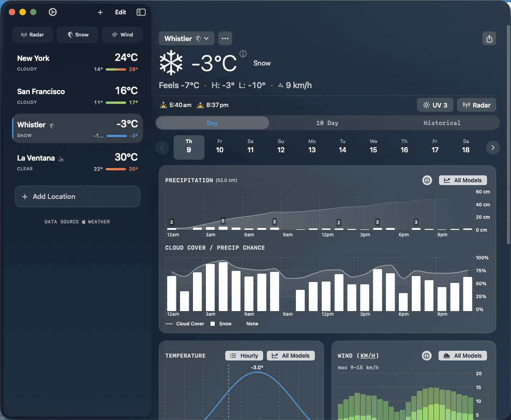Viewport: 511px width, 420px height.
Task: Select Saturday 18 in the date strip
Action: tap(466, 147)
